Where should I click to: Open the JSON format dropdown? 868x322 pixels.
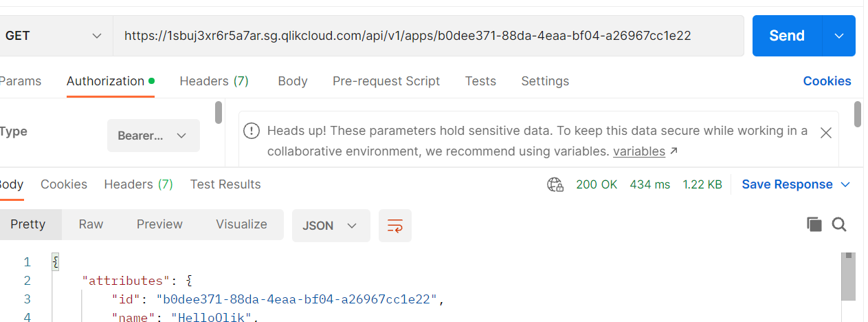point(331,226)
